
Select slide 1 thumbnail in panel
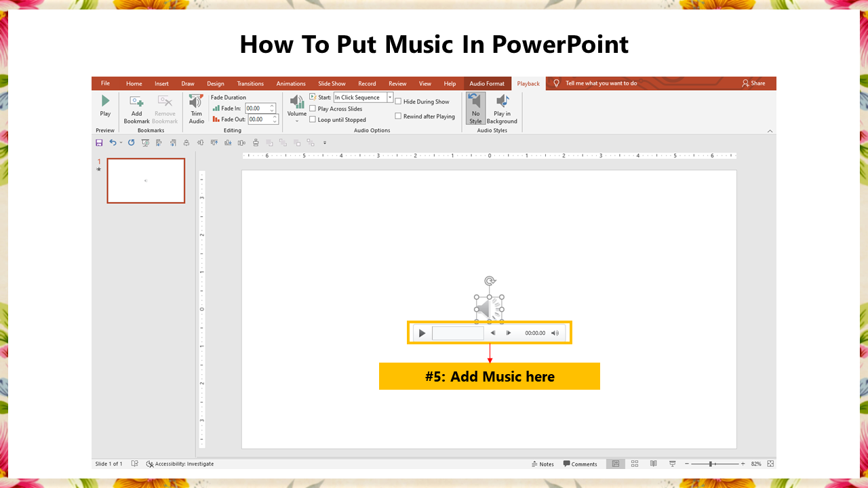point(146,181)
